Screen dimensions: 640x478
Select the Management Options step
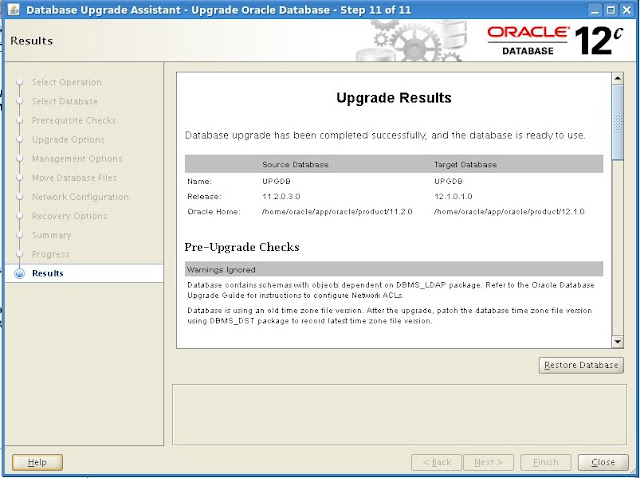tap(77, 158)
